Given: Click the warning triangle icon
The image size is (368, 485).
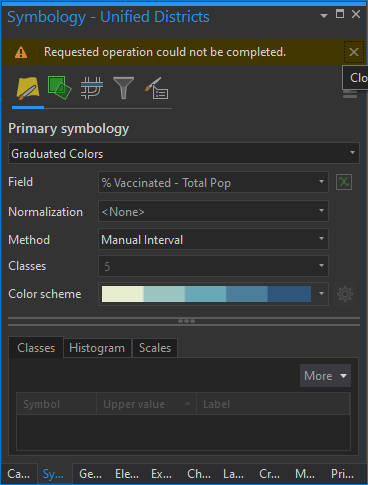Looking at the screenshot, I should 21,52.
